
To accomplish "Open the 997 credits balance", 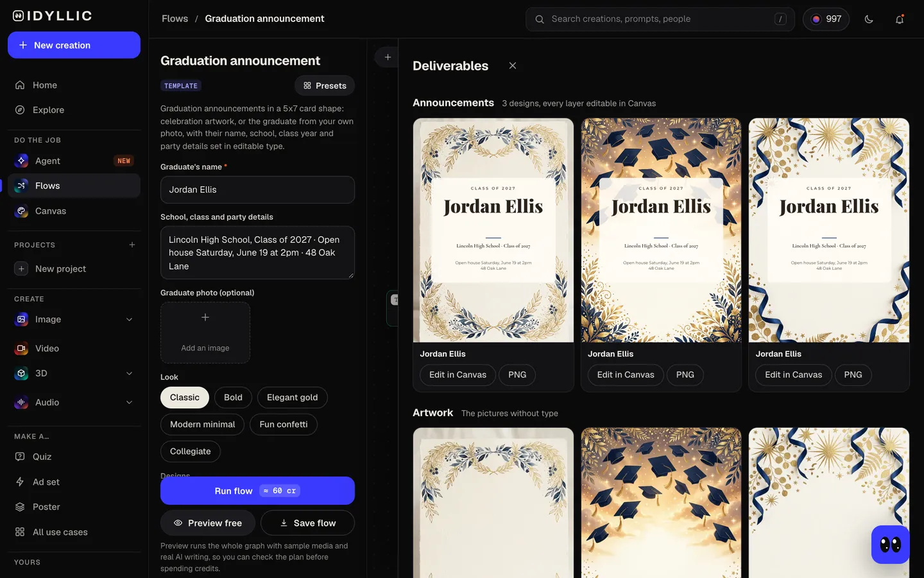I will click(826, 19).
